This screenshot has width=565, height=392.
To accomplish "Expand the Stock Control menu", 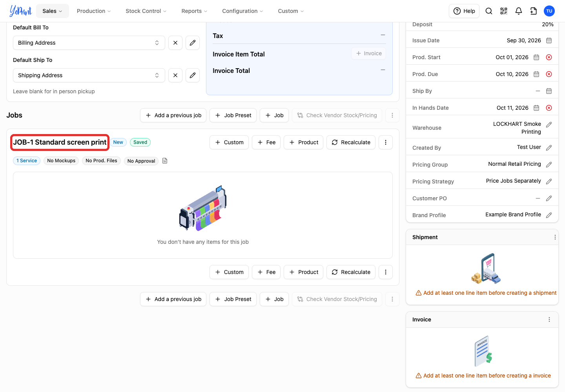I will (x=146, y=11).
